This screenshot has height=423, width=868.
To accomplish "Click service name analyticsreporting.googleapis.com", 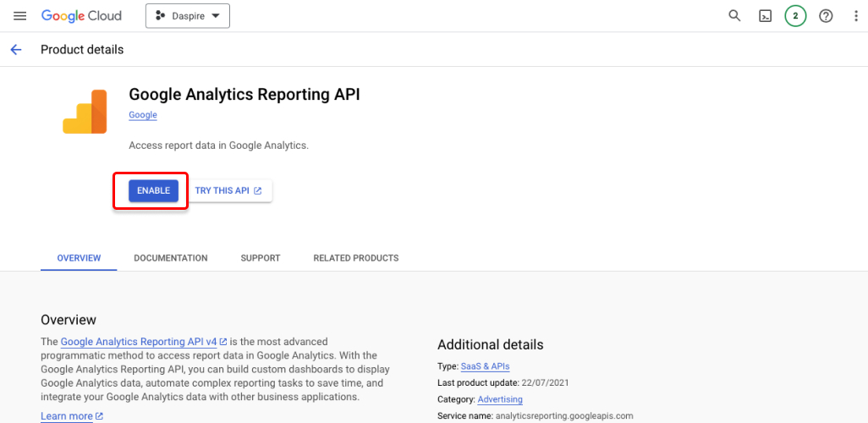I will [564, 415].
